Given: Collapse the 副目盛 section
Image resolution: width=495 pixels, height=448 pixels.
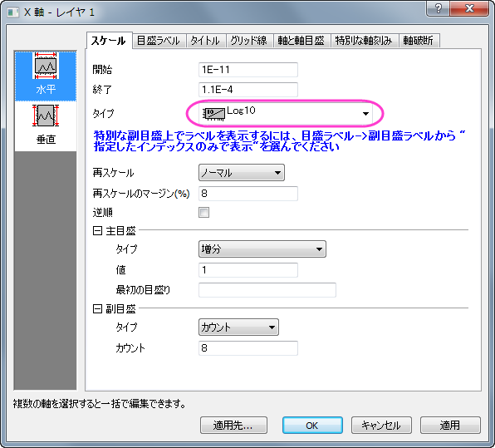Looking at the screenshot, I should 97,308.
